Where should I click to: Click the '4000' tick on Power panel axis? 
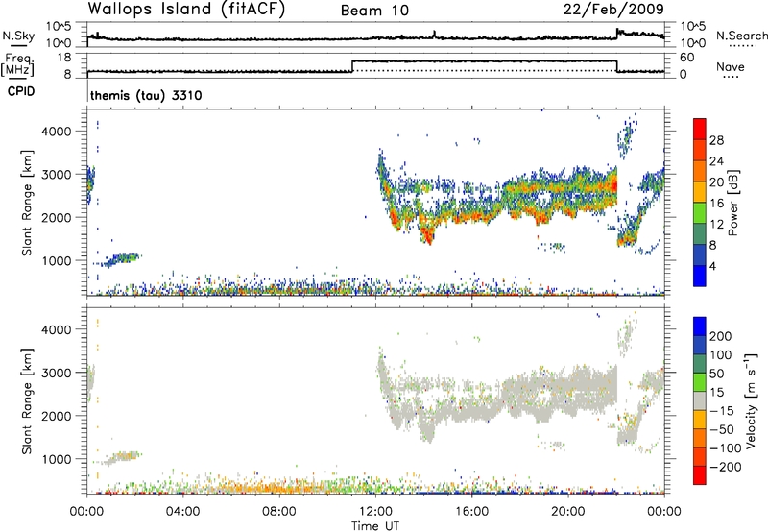57,132
